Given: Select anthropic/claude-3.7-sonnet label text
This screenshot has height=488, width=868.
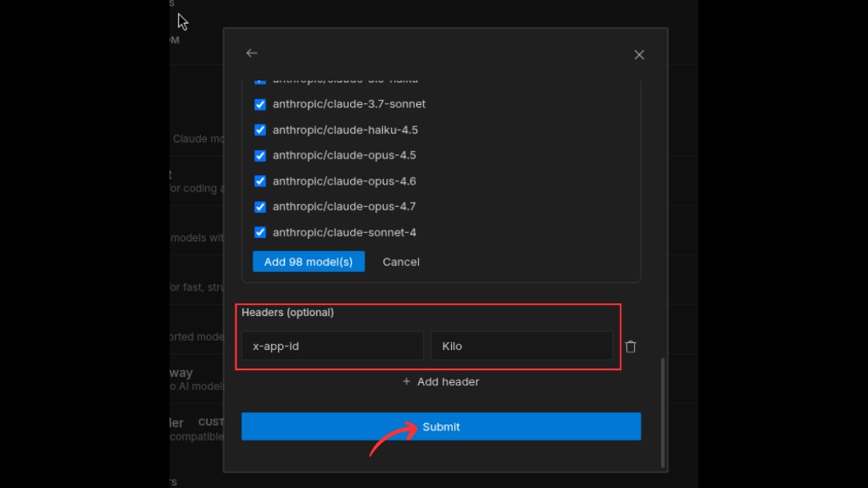Looking at the screenshot, I should coord(348,104).
